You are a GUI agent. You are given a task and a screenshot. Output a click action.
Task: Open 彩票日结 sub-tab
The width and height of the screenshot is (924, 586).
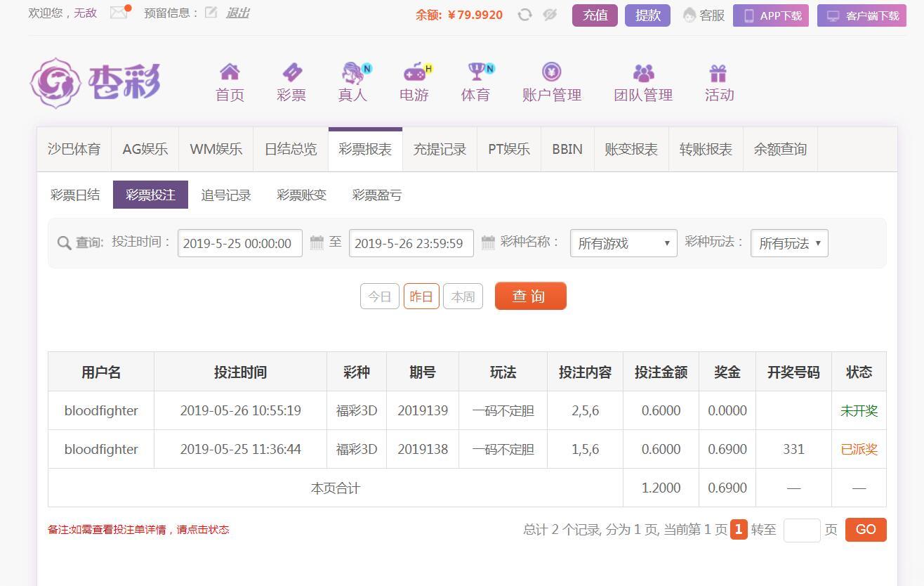click(x=75, y=195)
